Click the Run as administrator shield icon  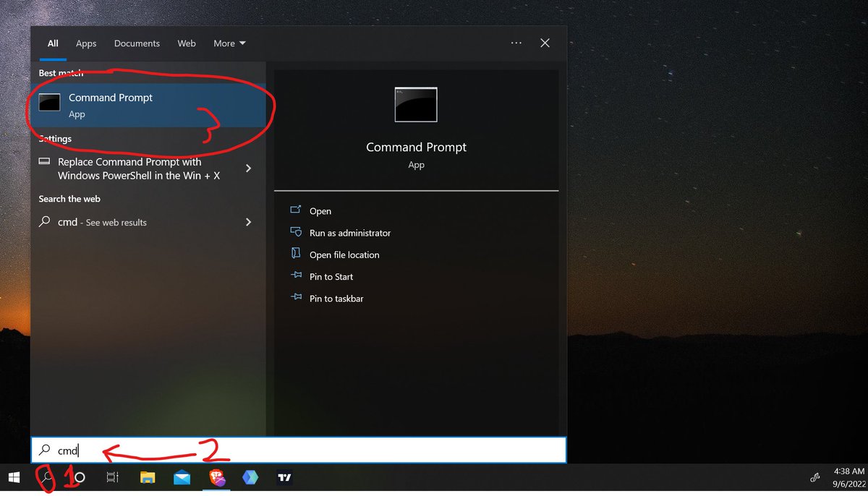[x=295, y=231]
